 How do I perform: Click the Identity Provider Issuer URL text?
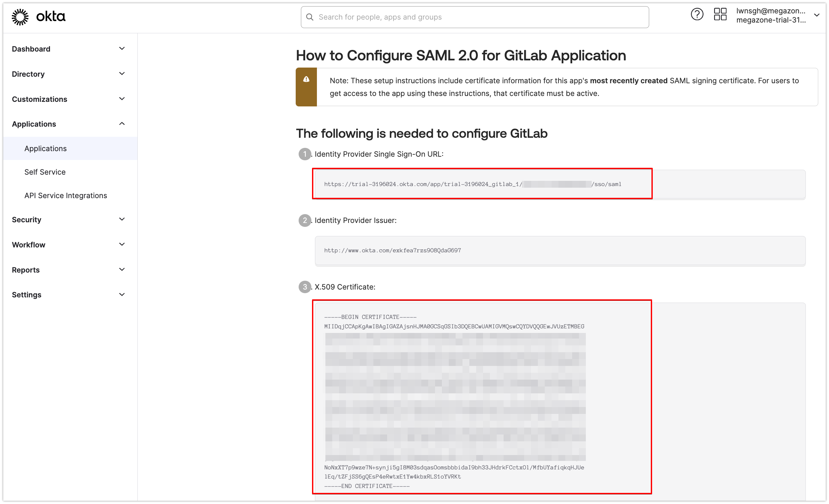tap(392, 250)
